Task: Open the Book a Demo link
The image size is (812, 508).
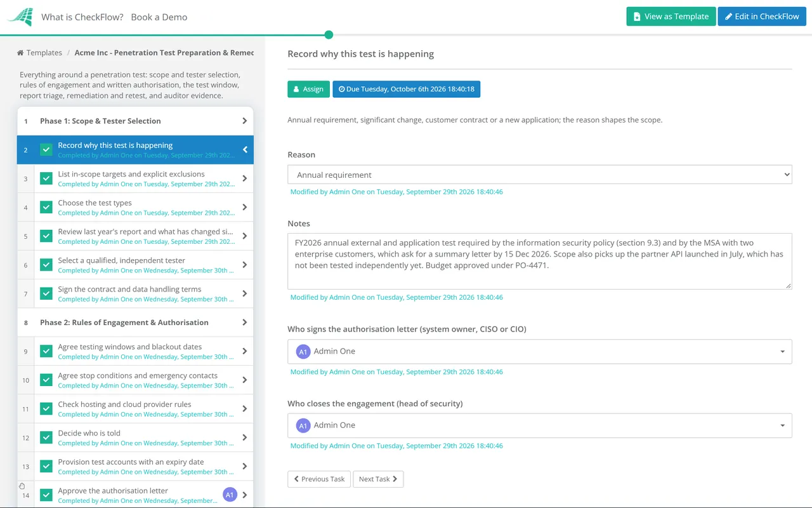Action: tap(159, 17)
